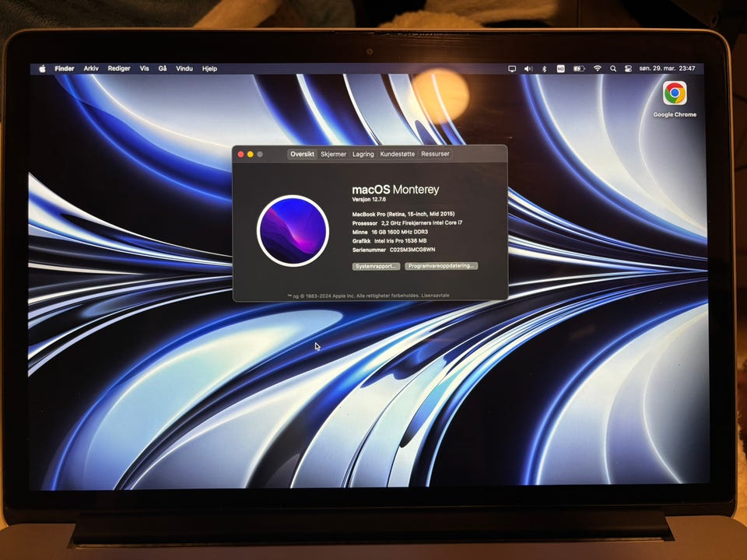Switch to the Ressurser tab
Viewport: 747px width, 560px height.
click(436, 154)
